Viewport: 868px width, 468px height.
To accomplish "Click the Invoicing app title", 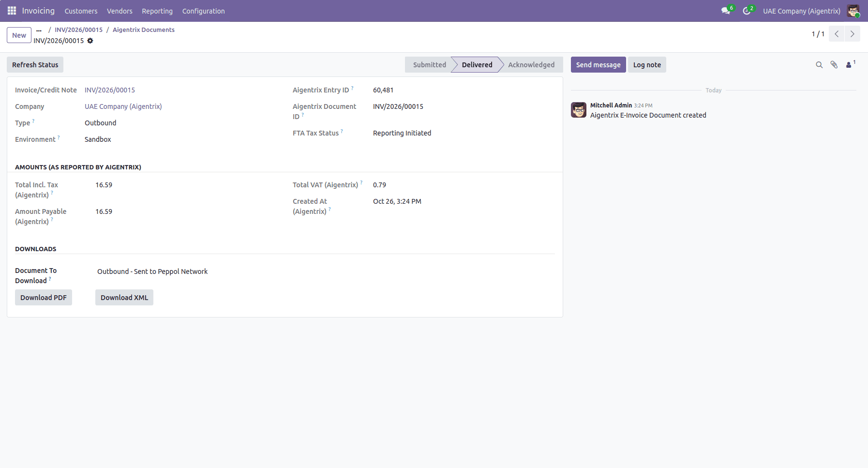I will (38, 11).
